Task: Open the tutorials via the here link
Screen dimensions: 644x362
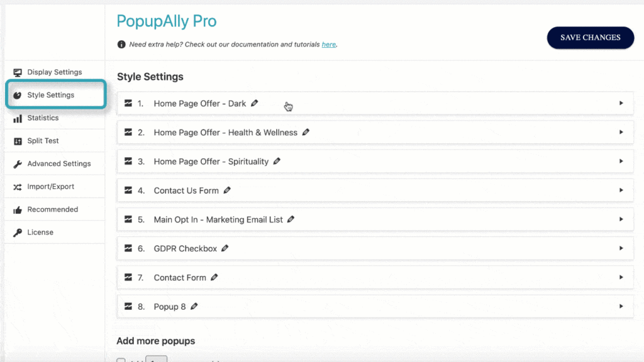Action: coord(330,44)
